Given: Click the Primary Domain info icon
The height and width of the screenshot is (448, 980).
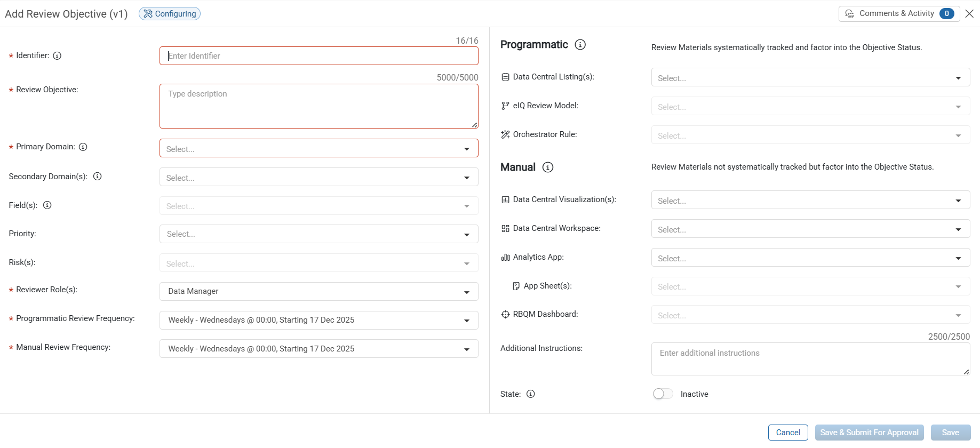Looking at the screenshot, I should click(83, 147).
